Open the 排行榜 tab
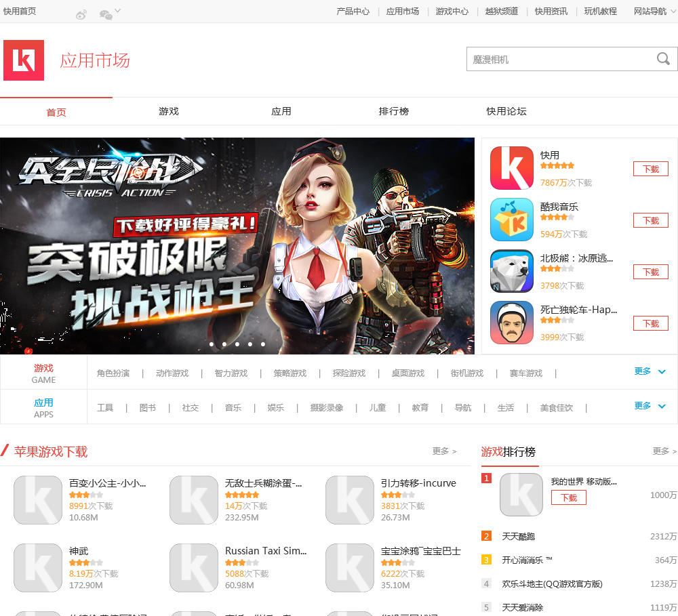 click(x=393, y=111)
